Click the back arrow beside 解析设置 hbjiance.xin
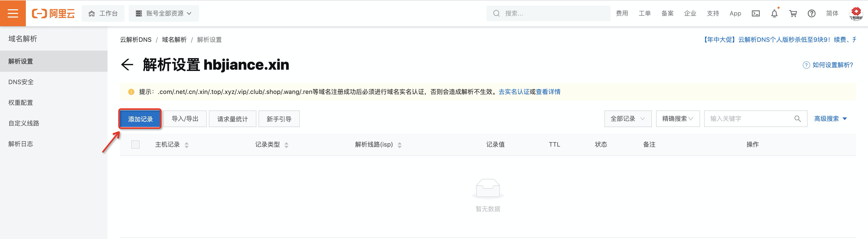The height and width of the screenshot is (239, 868). [127, 65]
